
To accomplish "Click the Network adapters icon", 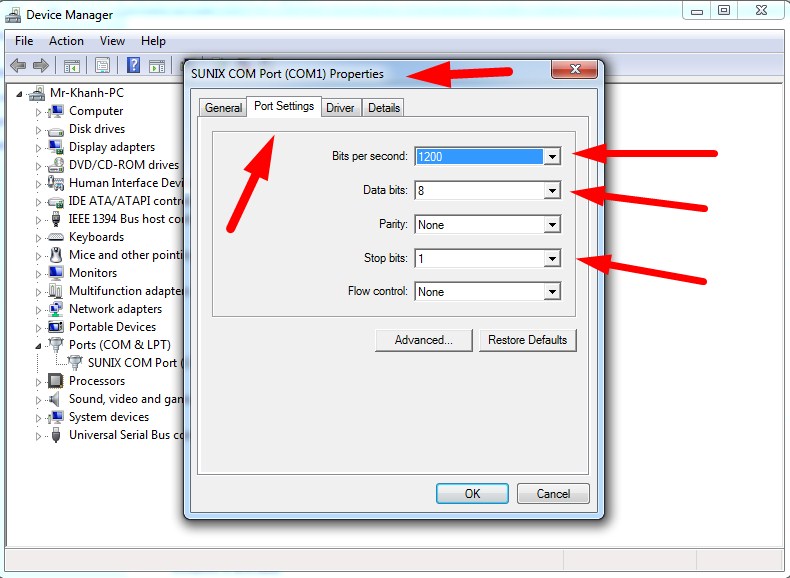I will 55,309.
